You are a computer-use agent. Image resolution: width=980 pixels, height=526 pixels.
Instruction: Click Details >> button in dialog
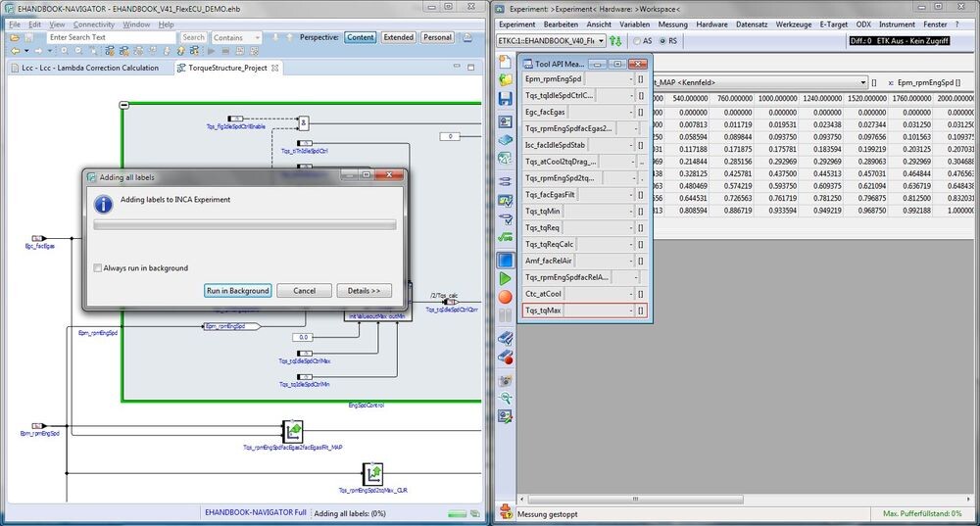(364, 291)
